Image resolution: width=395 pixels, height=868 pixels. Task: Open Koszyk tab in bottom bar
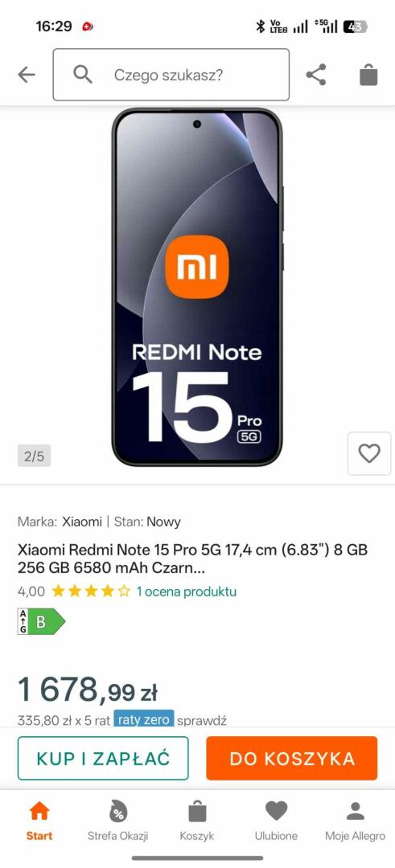(196, 821)
